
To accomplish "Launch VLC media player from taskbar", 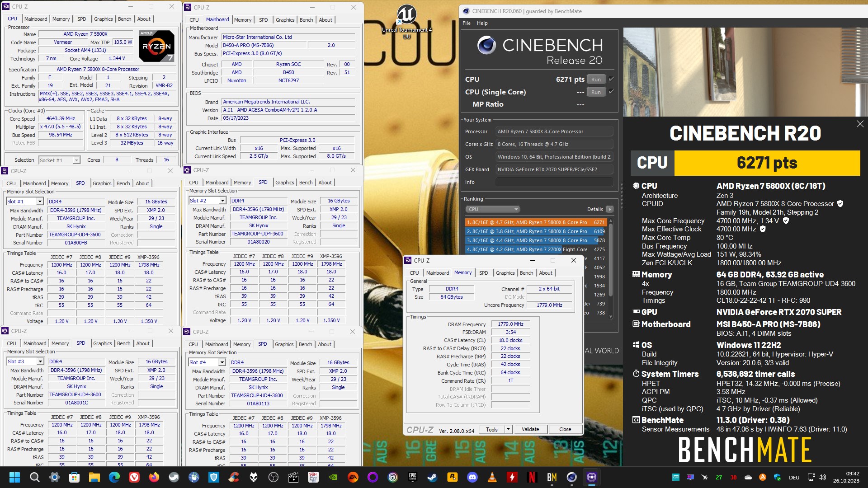I will pos(492,477).
